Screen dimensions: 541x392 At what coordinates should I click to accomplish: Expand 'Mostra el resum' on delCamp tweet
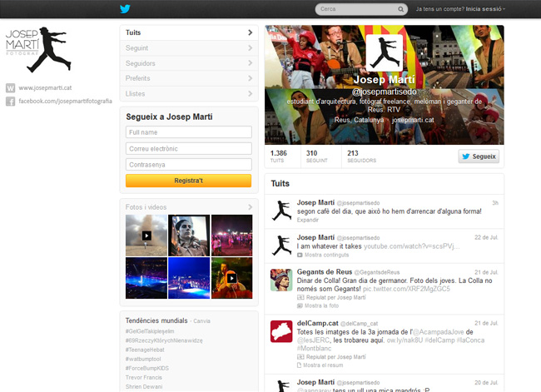click(x=324, y=365)
